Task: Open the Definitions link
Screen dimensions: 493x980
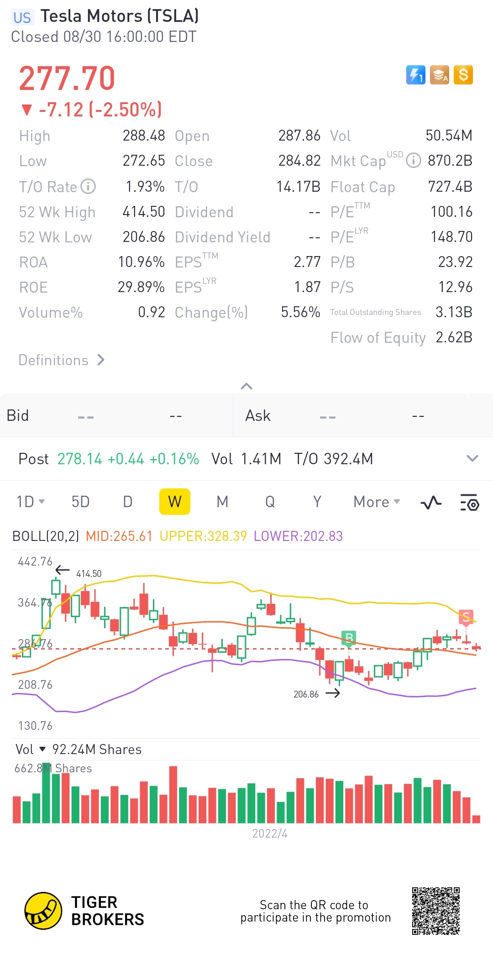Action: point(62,360)
